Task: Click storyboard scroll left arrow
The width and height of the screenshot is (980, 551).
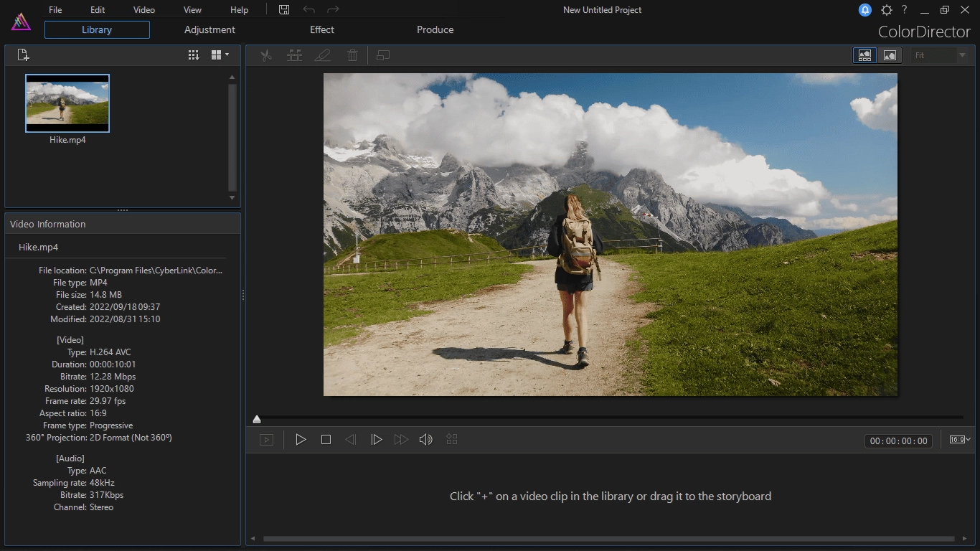Action: pyautogui.click(x=252, y=539)
